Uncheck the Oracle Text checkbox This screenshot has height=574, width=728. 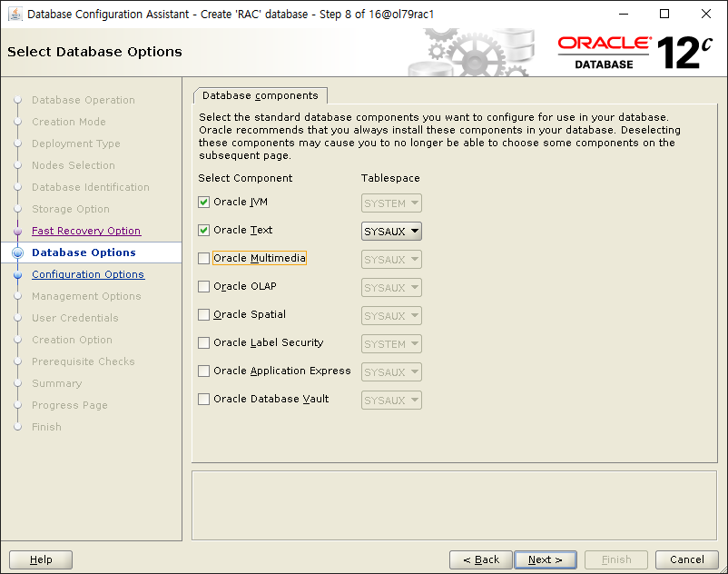(x=203, y=231)
